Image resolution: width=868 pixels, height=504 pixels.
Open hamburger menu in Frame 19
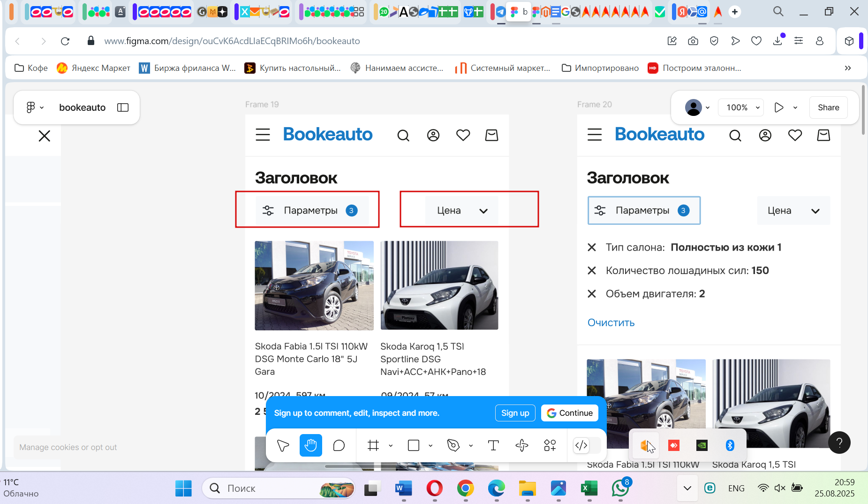tap(263, 135)
